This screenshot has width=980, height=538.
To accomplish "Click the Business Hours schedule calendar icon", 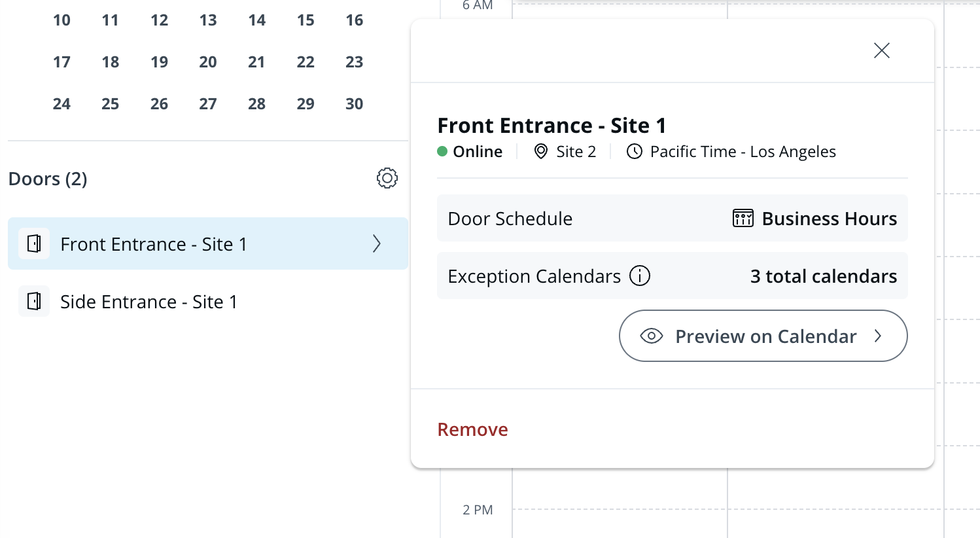I will (x=743, y=219).
